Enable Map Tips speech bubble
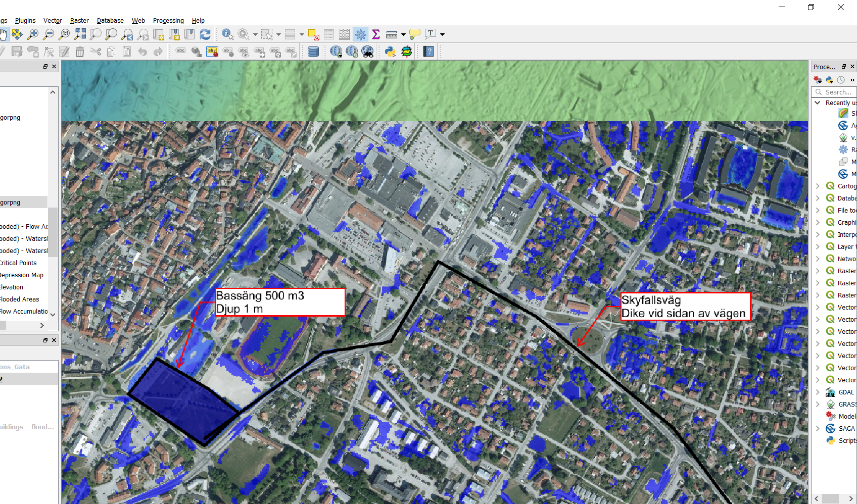 point(414,34)
